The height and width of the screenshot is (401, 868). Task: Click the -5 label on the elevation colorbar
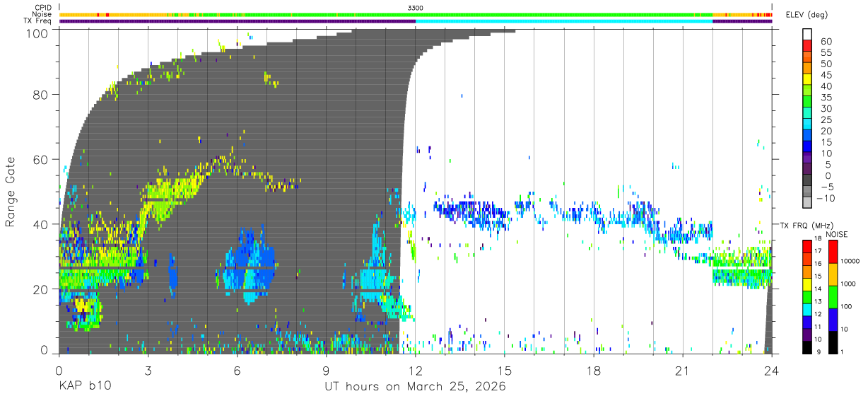click(826, 187)
